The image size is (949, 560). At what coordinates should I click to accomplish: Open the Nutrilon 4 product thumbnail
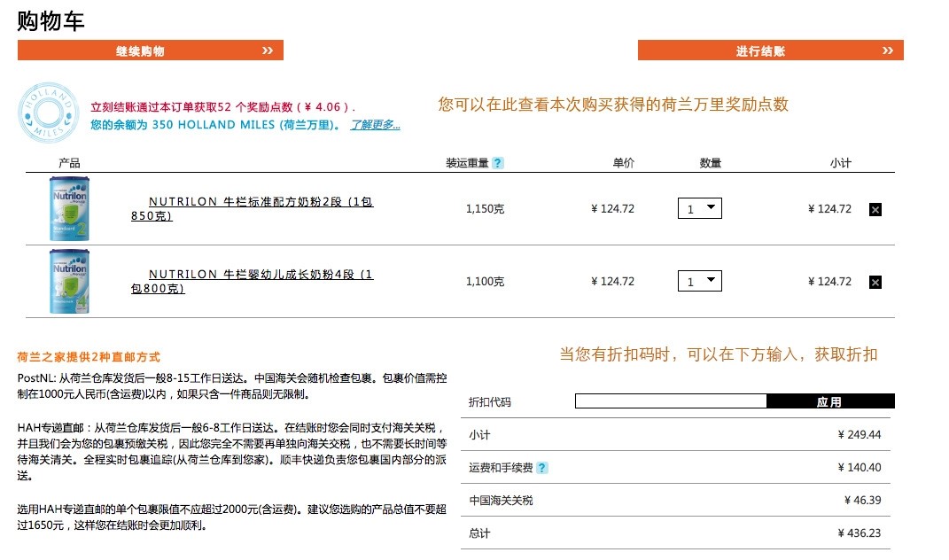coord(70,281)
